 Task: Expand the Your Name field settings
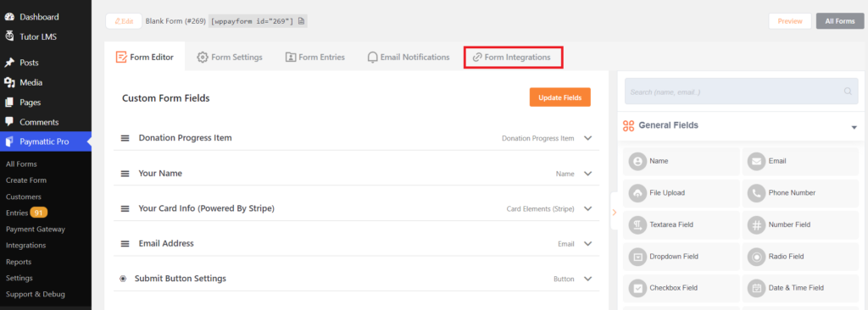pos(588,174)
